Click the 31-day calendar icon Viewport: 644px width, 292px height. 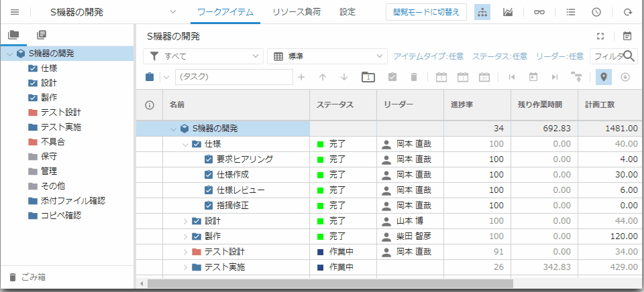click(484, 77)
